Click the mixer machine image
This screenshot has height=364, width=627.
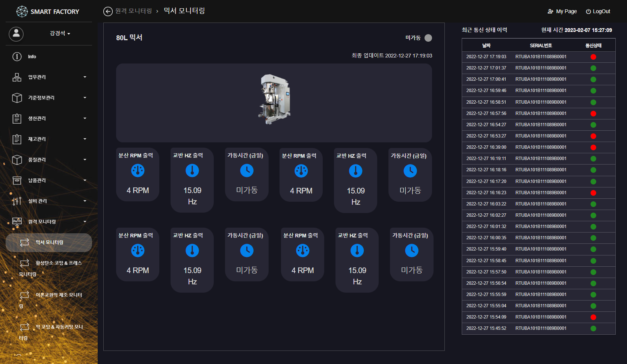274,100
